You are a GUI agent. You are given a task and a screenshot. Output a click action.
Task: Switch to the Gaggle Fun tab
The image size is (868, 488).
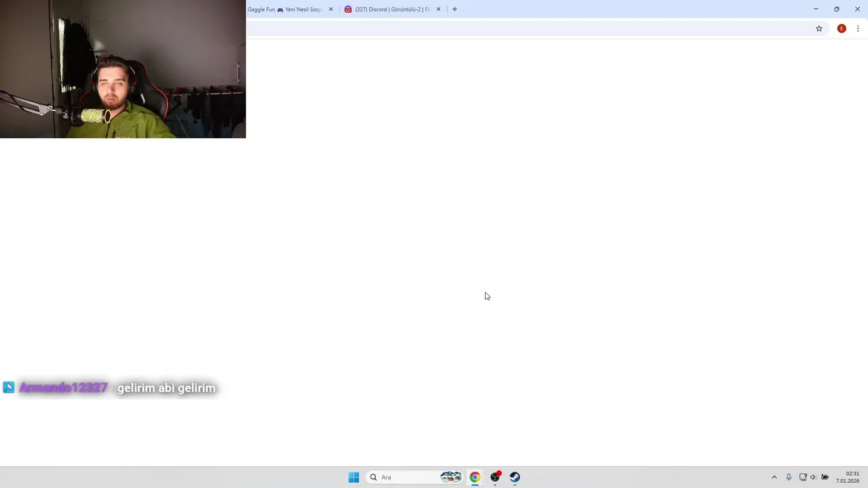point(285,9)
